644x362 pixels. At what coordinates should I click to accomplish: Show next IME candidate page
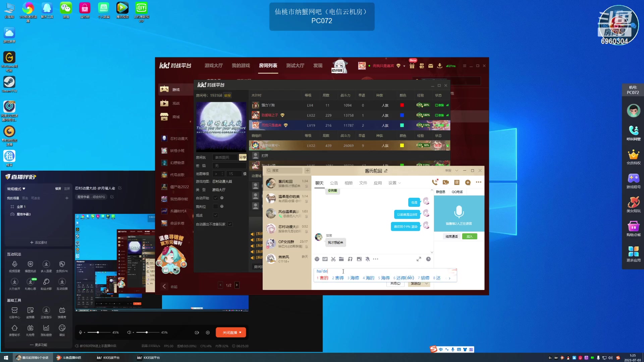(x=449, y=278)
